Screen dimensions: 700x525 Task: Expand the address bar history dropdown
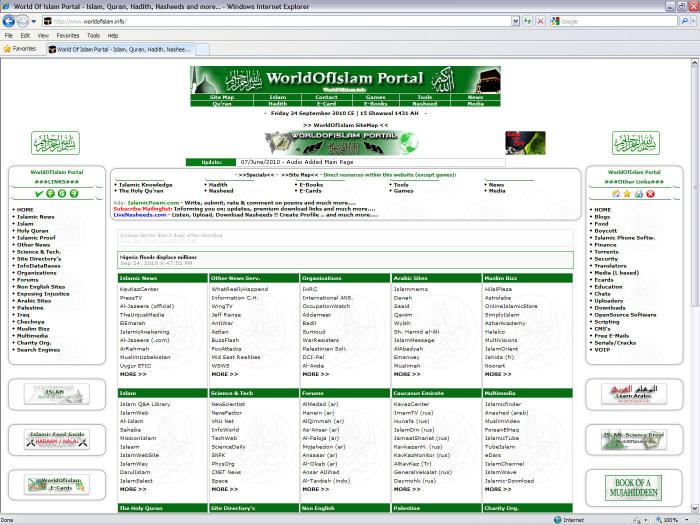[516, 21]
